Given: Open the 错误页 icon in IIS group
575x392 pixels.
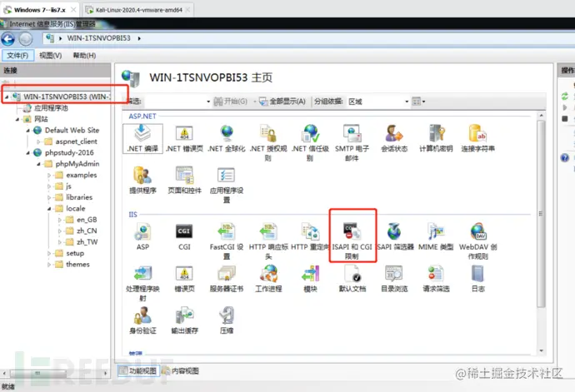Looking at the screenshot, I should pos(184,279).
